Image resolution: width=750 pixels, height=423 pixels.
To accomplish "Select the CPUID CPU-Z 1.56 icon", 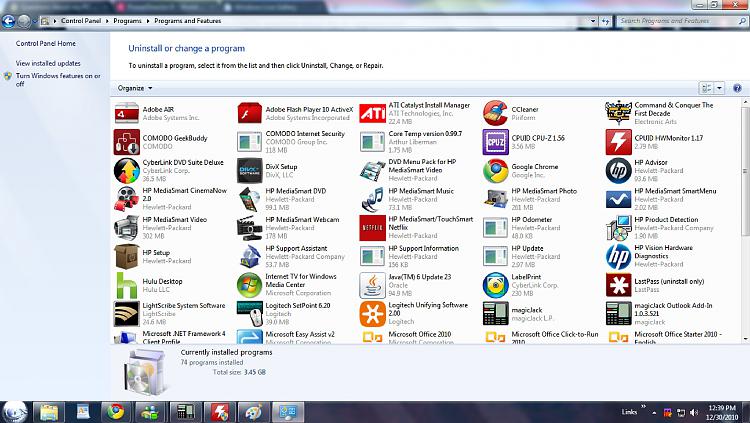I will point(496,142).
